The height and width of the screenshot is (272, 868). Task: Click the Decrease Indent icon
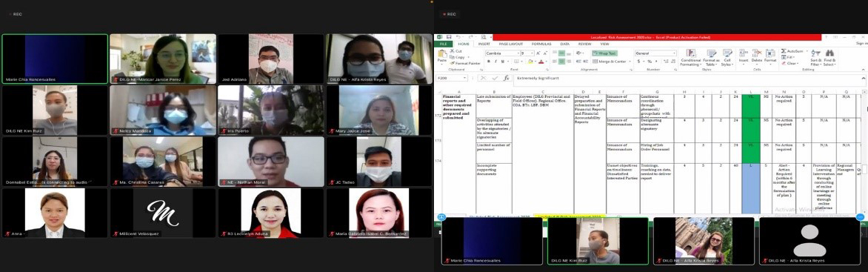pos(578,62)
